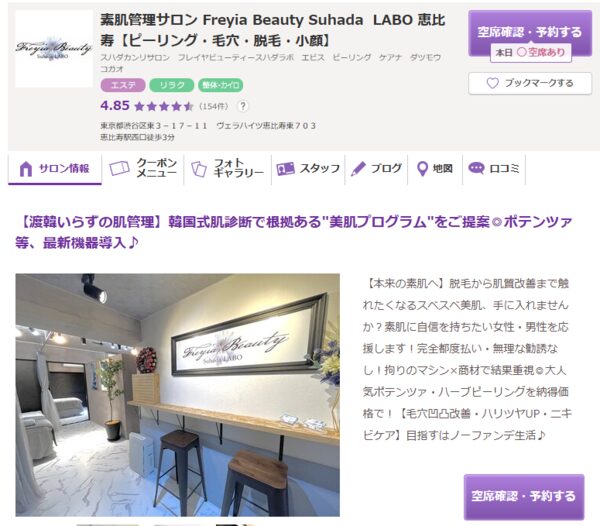Select the リラク category tag

coord(171,85)
